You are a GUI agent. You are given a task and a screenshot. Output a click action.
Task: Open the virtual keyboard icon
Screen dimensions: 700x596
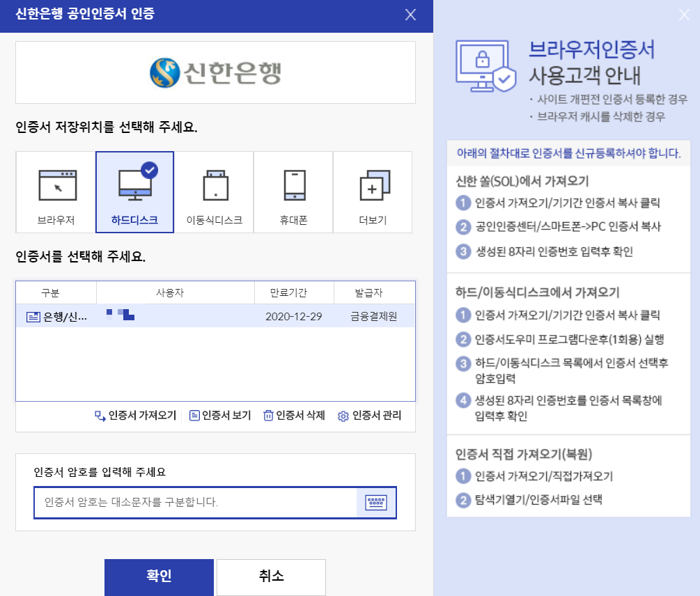point(376,503)
